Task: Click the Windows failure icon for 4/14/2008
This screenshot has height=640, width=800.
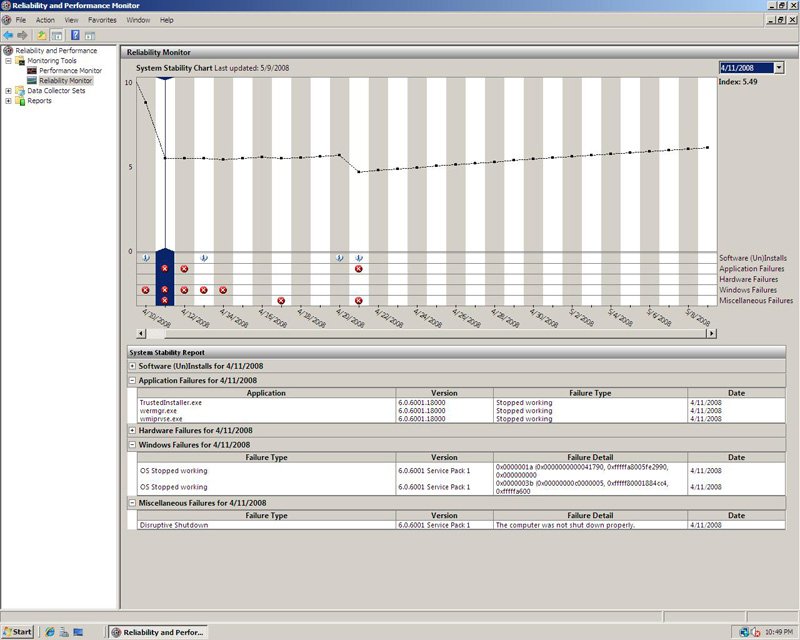Action: coord(223,290)
